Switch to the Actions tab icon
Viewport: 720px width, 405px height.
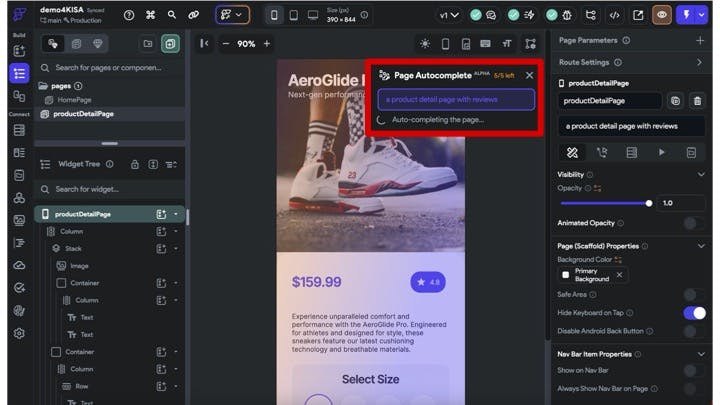point(602,152)
